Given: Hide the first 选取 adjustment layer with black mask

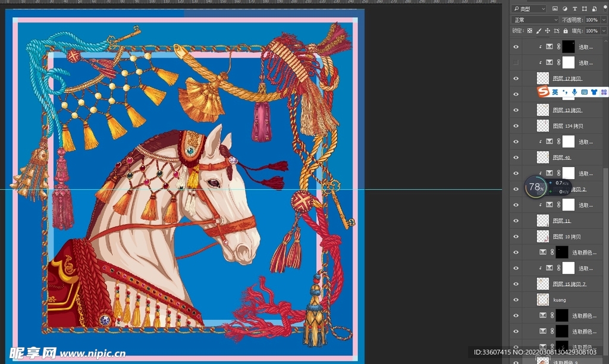Looking at the screenshot, I should [x=516, y=46].
